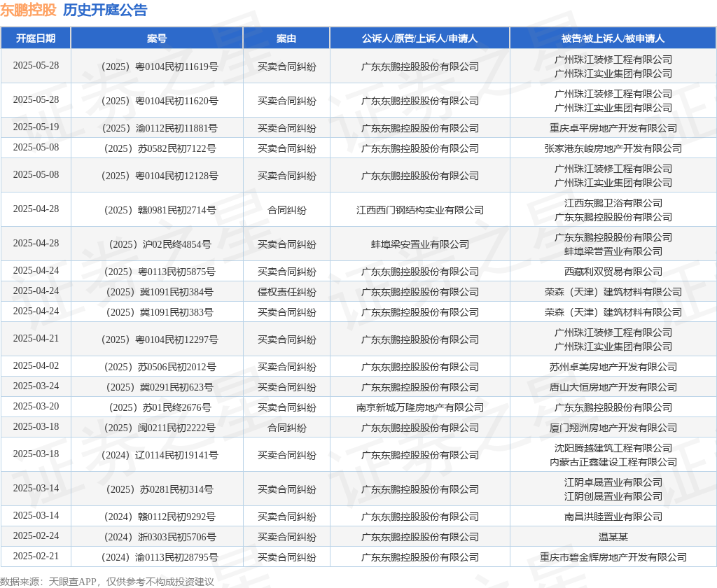Click defendant 江阴创晟置业有限公司

pos(613,496)
